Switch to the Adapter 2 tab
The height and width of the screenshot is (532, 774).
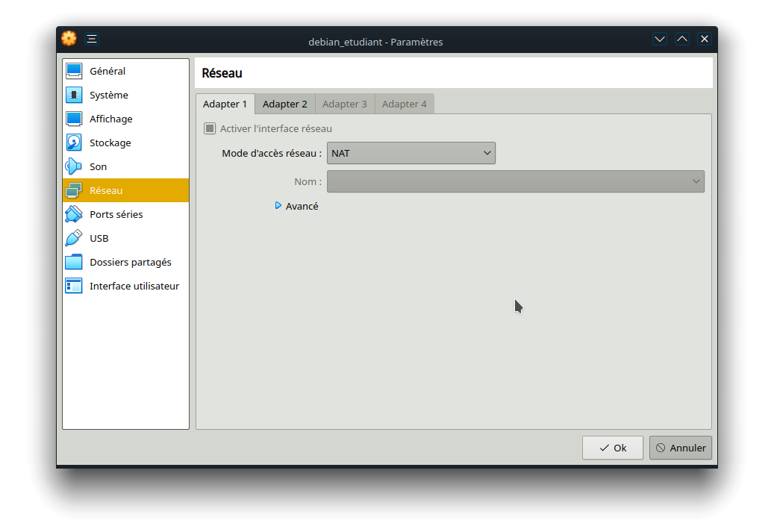[284, 104]
